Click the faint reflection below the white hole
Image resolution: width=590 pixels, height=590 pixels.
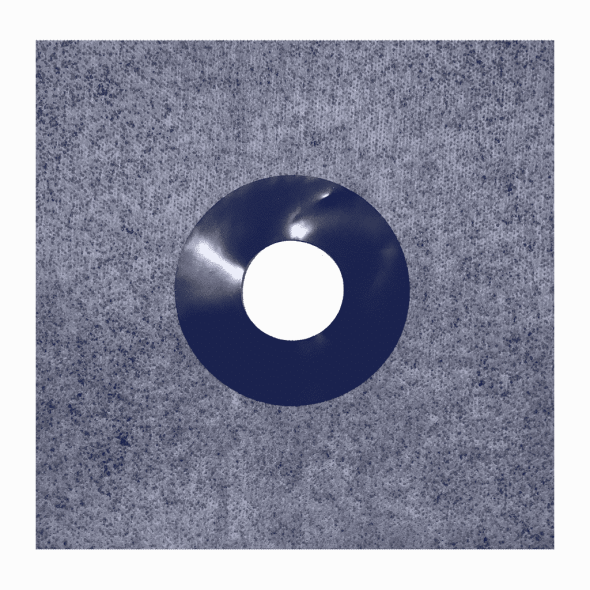pos(321,338)
